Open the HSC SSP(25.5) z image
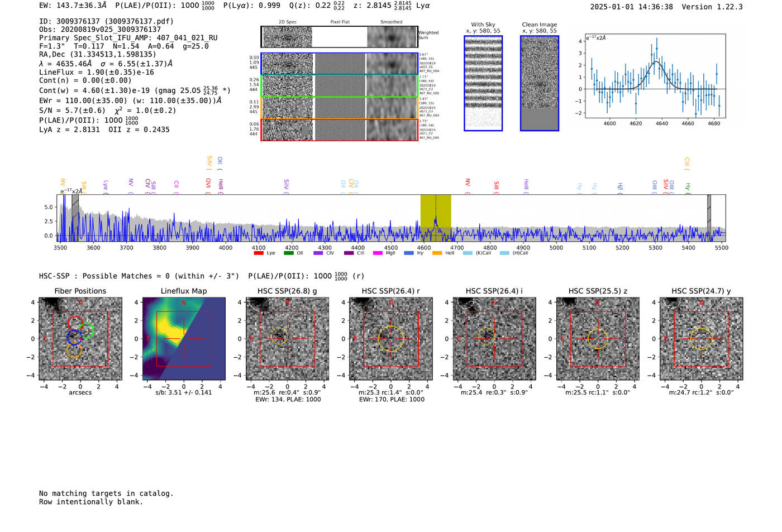The width and height of the screenshot is (782, 532). tap(598, 339)
